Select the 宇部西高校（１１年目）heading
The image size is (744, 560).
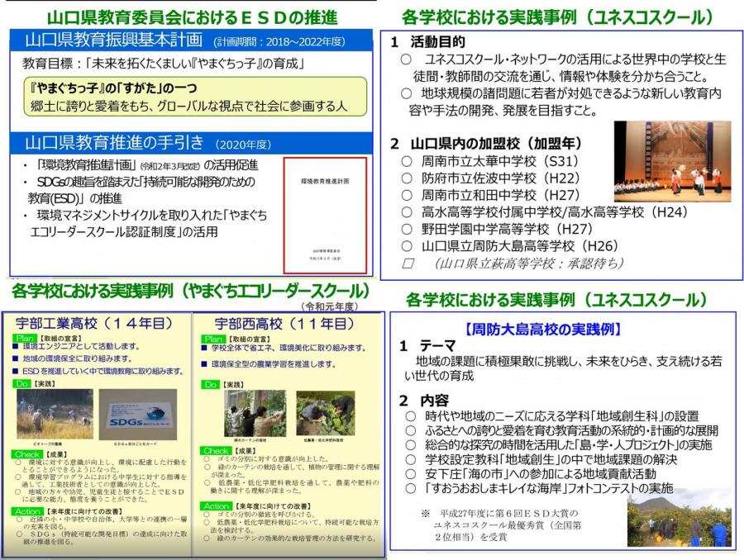pyautogui.click(x=284, y=324)
